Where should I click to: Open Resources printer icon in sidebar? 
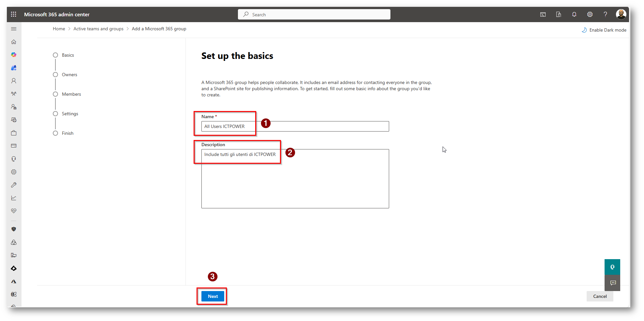coord(14,120)
